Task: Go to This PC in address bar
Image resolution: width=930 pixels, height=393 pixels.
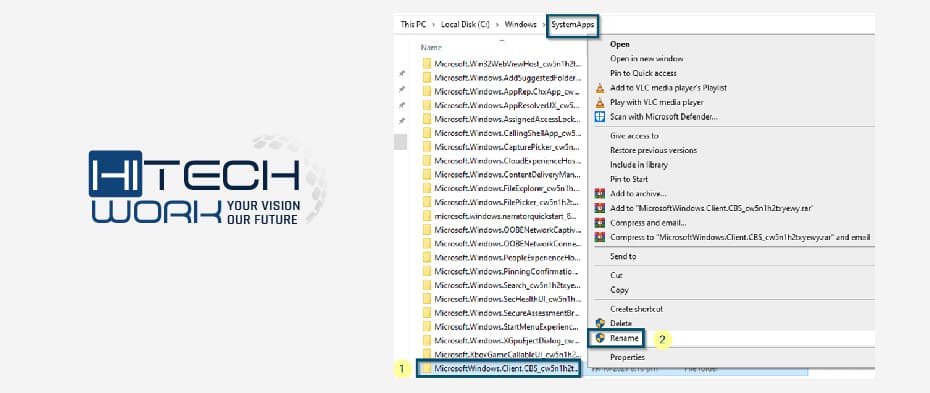Action: coord(412,24)
